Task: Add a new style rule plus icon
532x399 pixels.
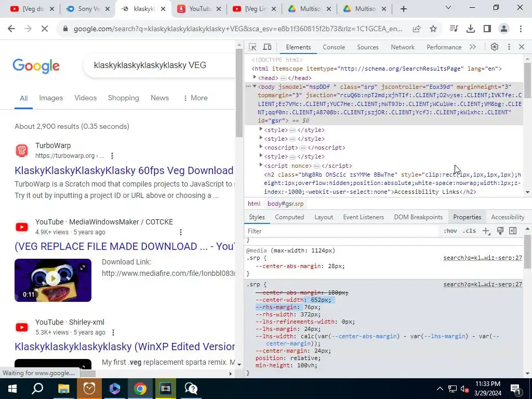Action: click(x=486, y=231)
